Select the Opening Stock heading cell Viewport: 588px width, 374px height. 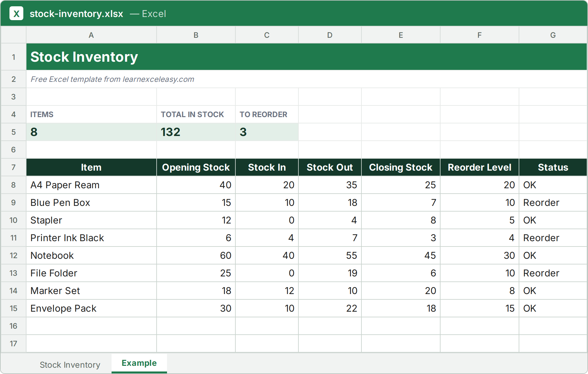point(196,167)
